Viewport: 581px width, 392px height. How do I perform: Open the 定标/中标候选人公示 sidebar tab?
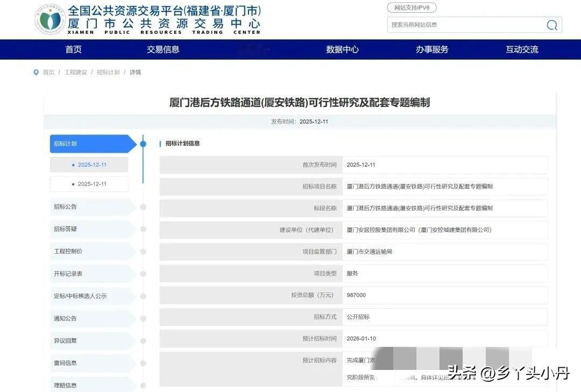point(93,296)
